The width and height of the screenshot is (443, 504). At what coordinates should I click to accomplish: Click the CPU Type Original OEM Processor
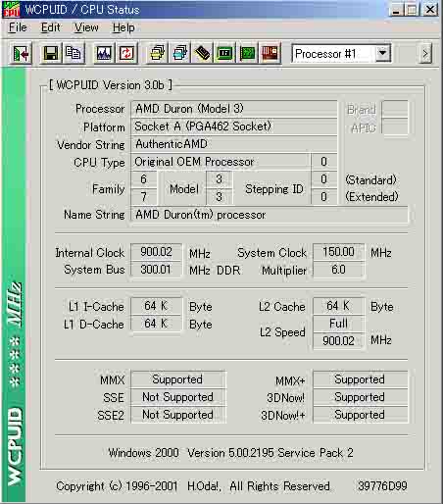[221, 162]
